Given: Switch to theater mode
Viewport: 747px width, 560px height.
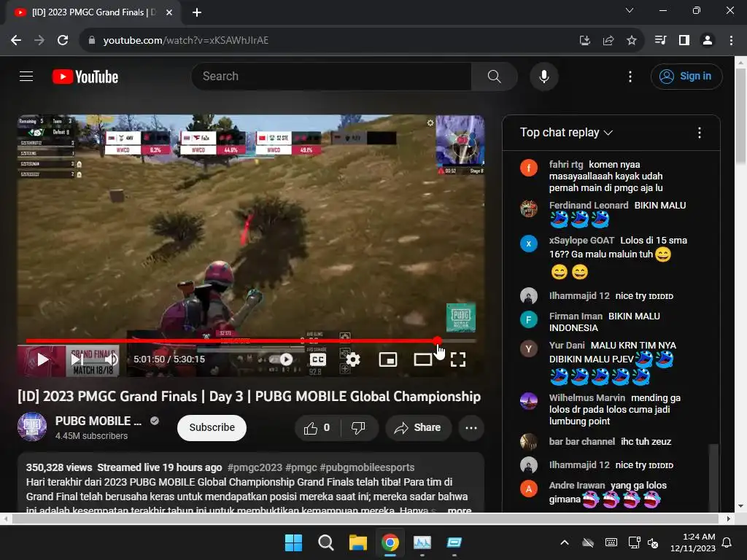Looking at the screenshot, I should tap(423, 360).
